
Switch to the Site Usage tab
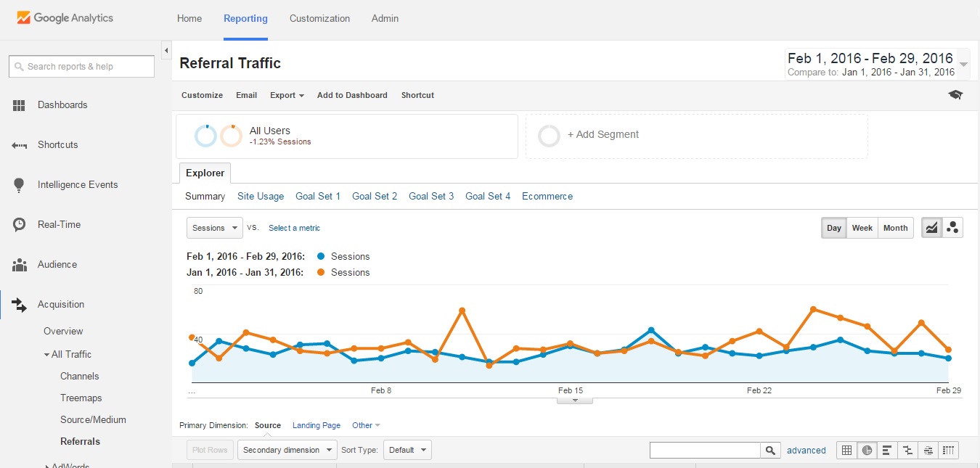261,196
